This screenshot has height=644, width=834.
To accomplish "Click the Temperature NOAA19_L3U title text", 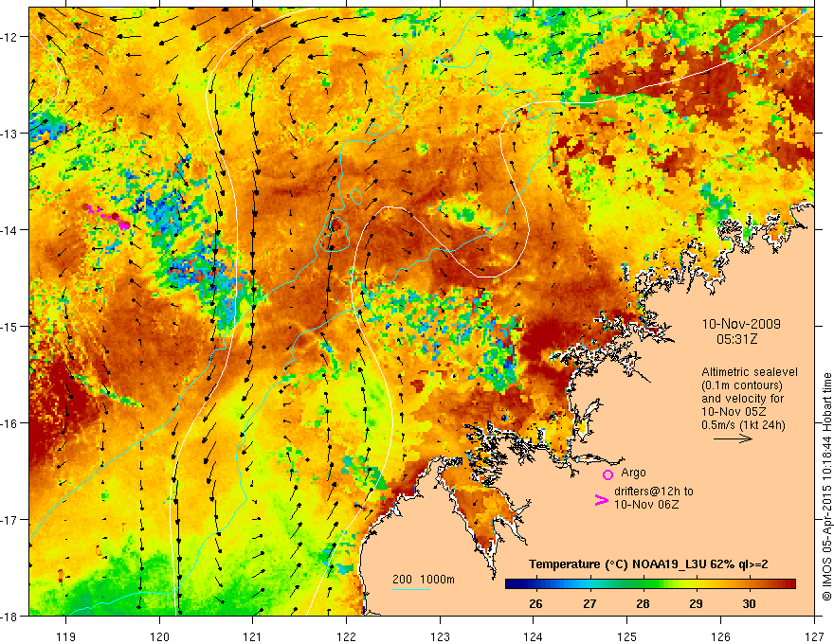I will click(648, 564).
